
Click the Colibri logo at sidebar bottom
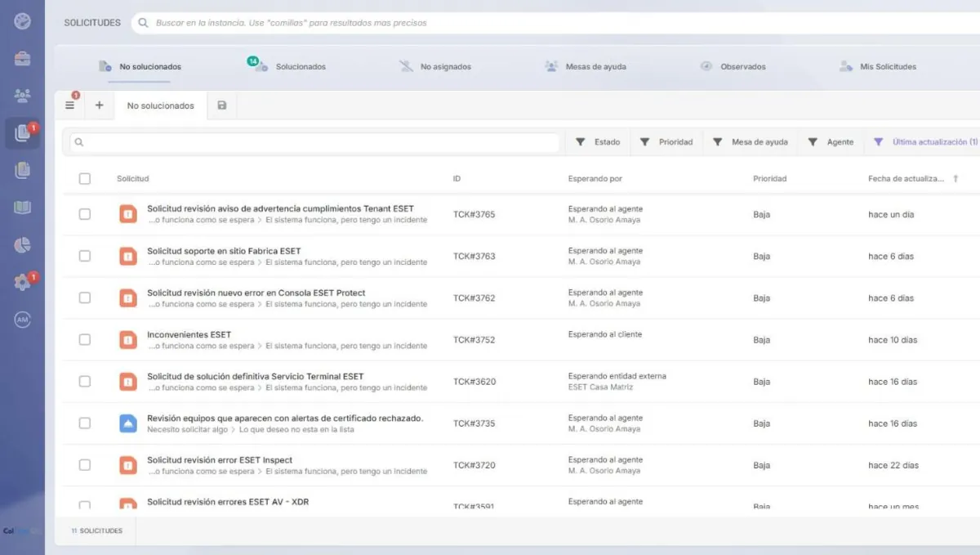click(x=22, y=530)
